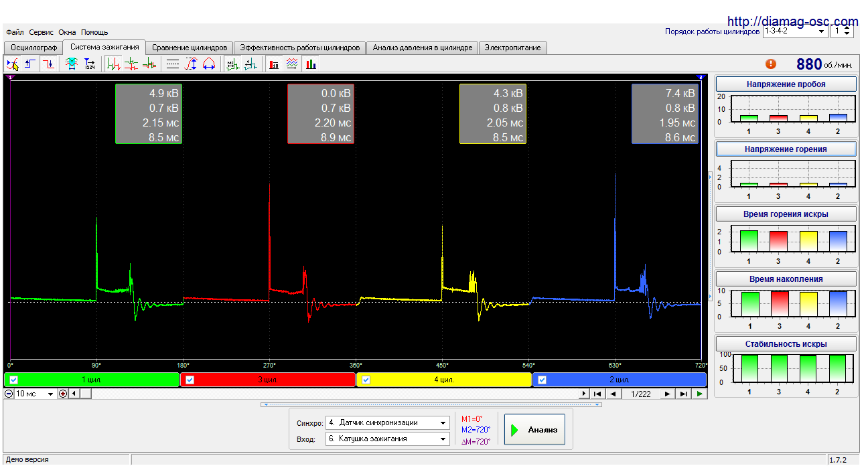Click the horizontal span arc icon

click(x=209, y=64)
